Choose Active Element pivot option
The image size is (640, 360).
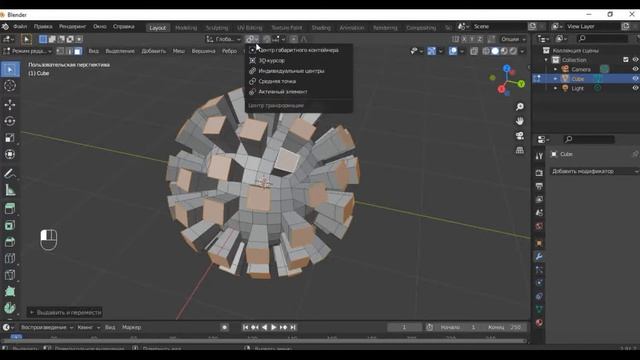click(x=299, y=92)
